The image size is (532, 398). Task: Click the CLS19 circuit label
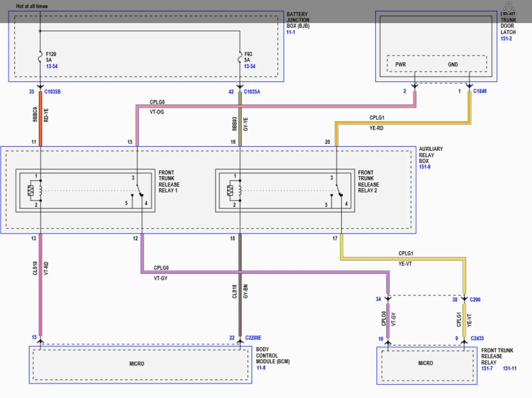35,268
